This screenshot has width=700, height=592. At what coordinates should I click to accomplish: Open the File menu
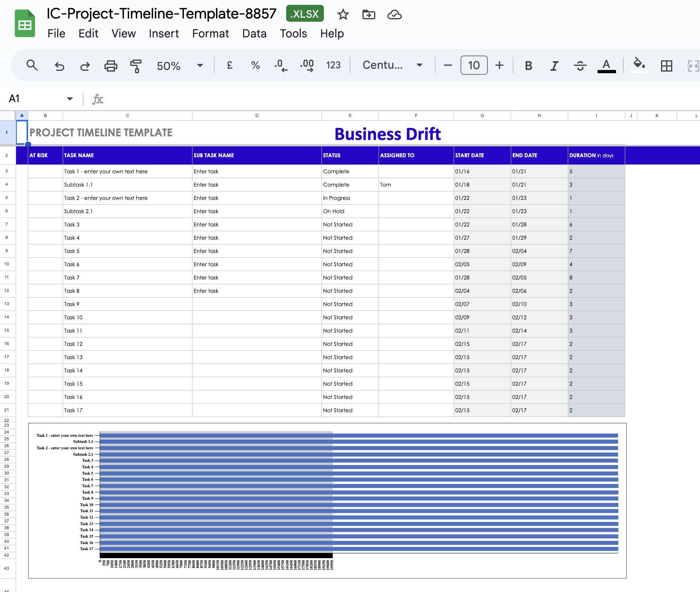pos(56,34)
